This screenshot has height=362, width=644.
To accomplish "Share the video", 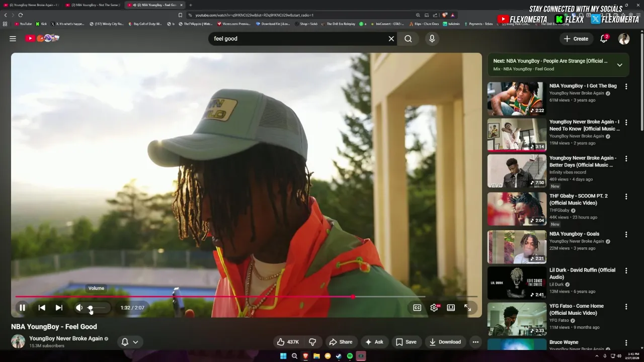I will (341, 342).
